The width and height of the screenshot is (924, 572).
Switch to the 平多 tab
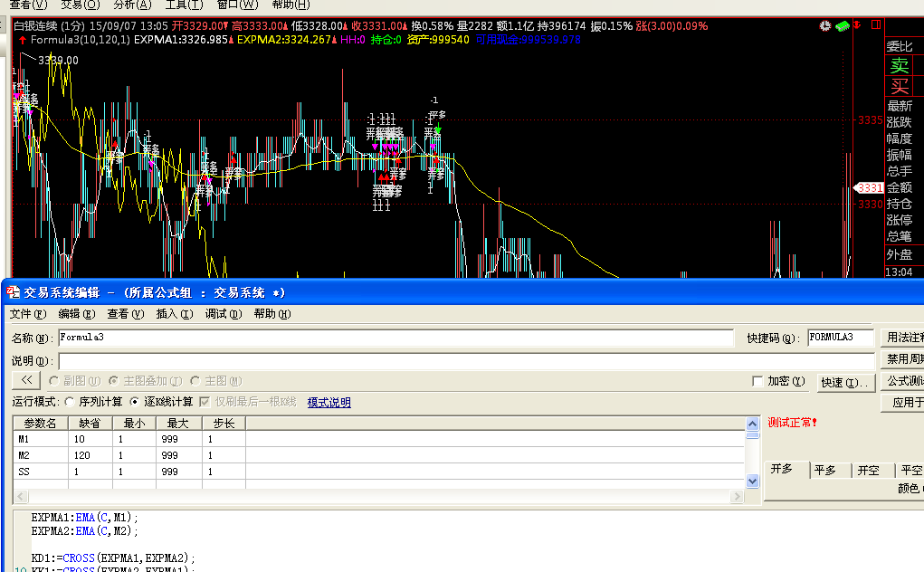coord(830,470)
